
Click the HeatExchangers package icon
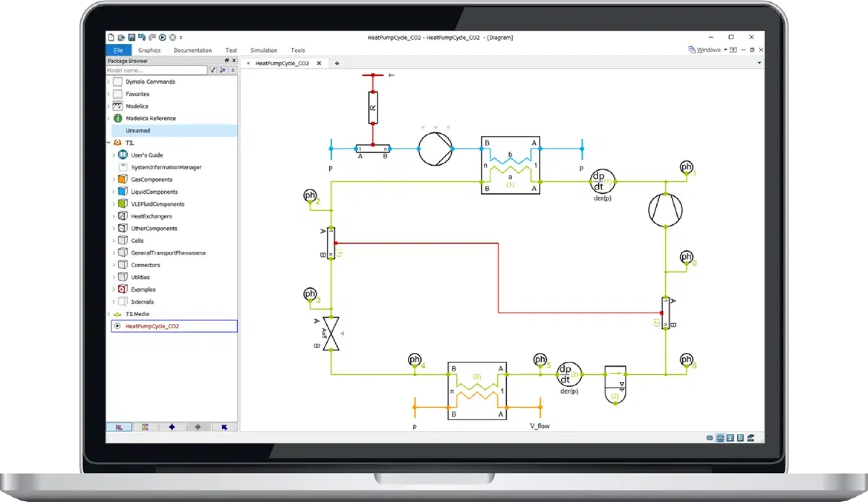(122, 216)
